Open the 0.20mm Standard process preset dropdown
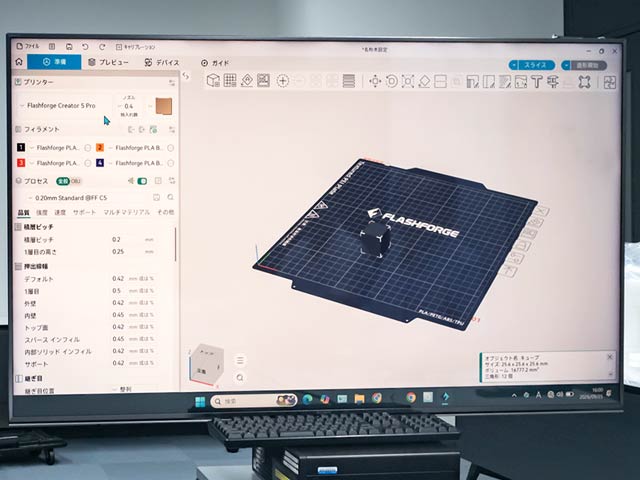640x480 pixels. tap(71, 198)
